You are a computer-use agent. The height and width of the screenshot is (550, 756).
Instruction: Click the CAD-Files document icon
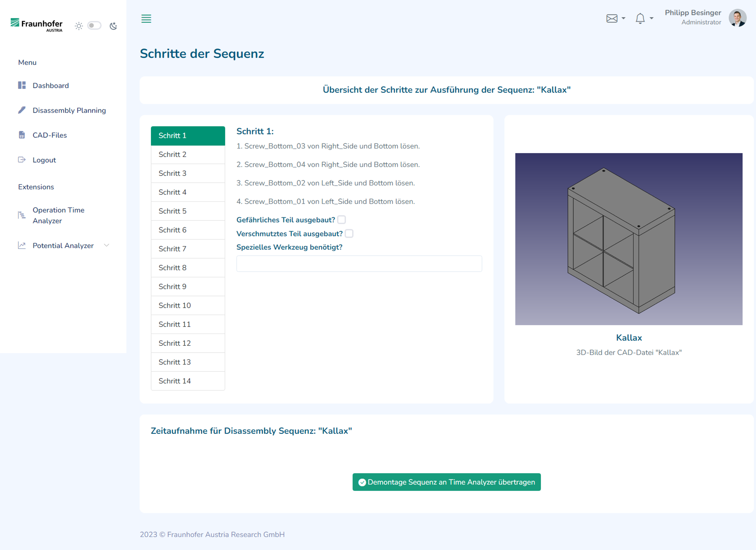(x=22, y=135)
